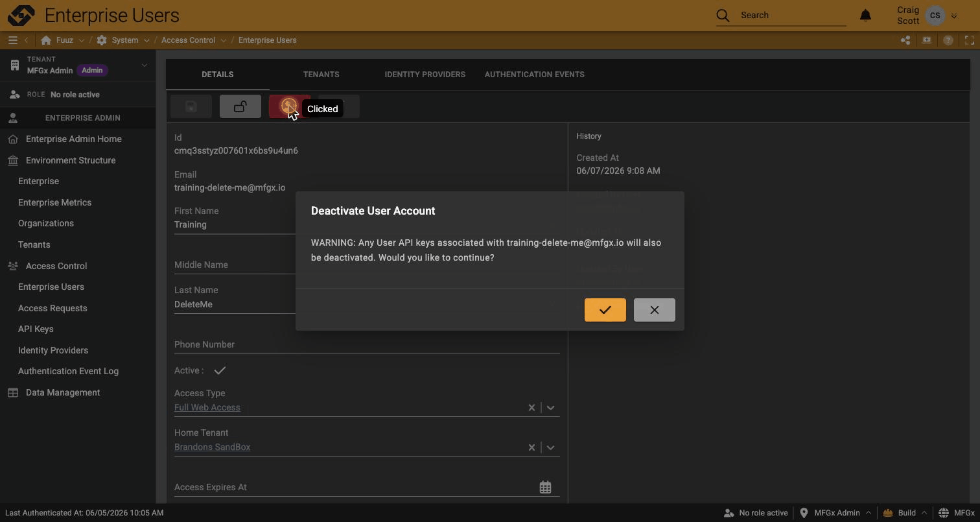Open Organizations in the sidebar
980x522 pixels.
(46, 223)
